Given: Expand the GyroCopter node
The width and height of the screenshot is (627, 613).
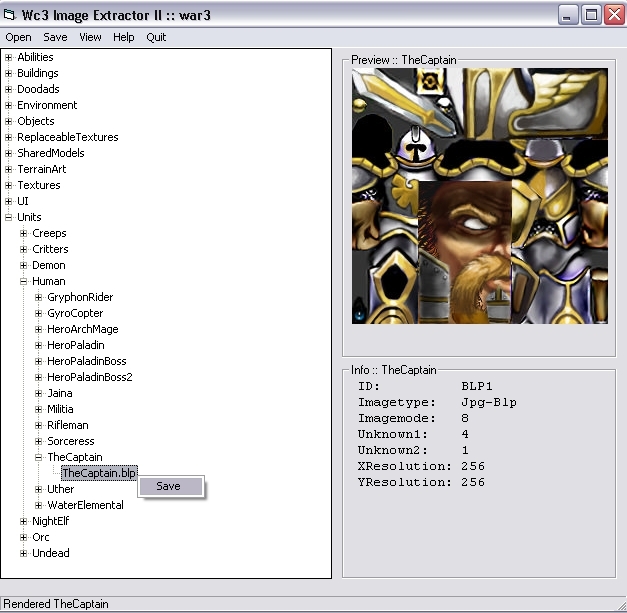Looking at the screenshot, I should click(x=38, y=313).
